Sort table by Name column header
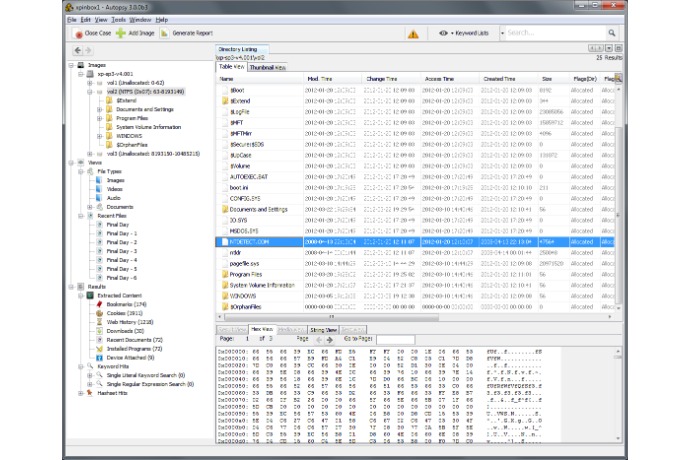 tap(261, 79)
